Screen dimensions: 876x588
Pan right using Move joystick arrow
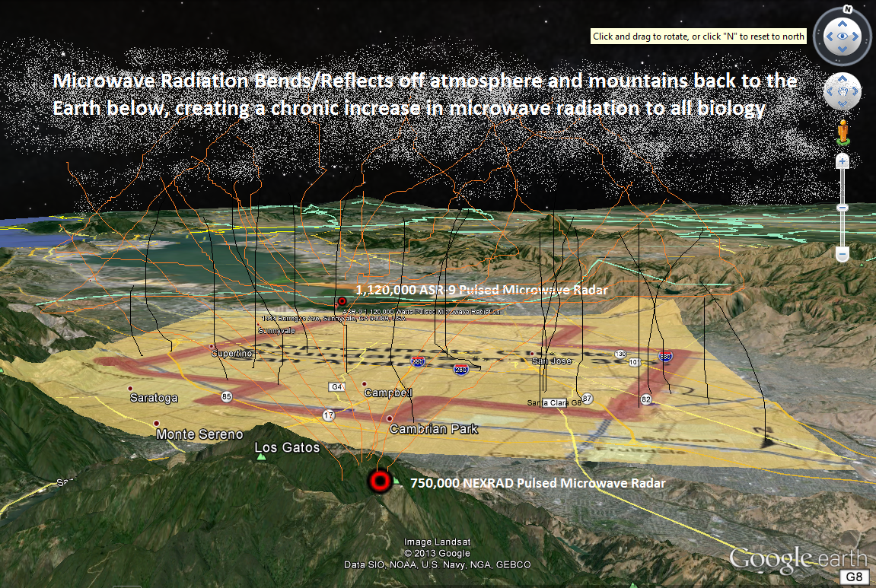click(x=855, y=92)
